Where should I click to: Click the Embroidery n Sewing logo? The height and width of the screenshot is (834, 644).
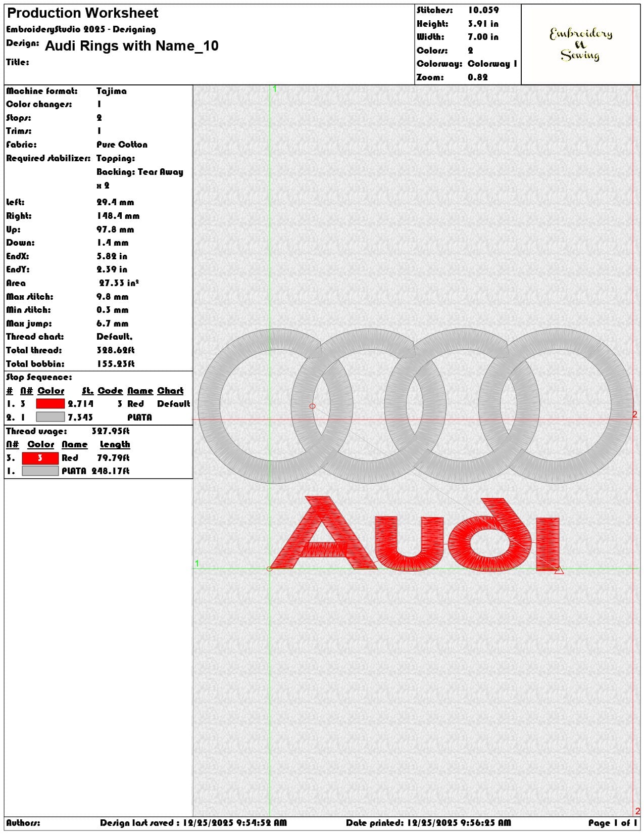point(581,44)
